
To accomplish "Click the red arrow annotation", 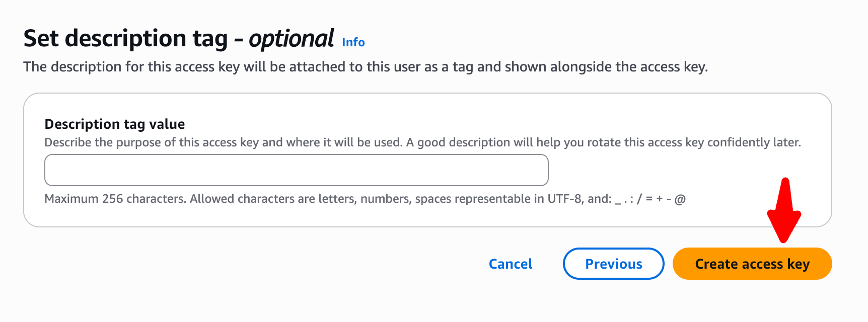I will [x=784, y=211].
